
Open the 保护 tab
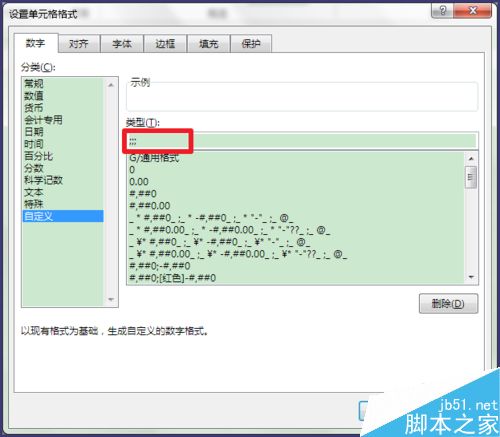(251, 44)
